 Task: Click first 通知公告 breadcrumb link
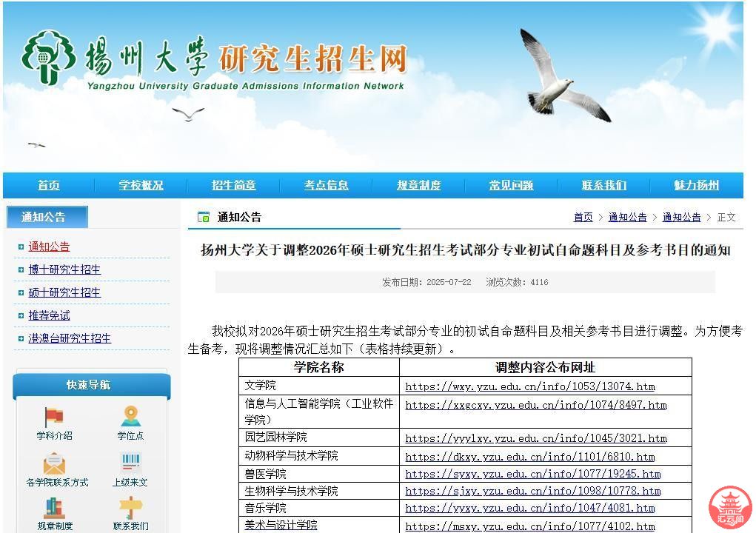click(627, 218)
